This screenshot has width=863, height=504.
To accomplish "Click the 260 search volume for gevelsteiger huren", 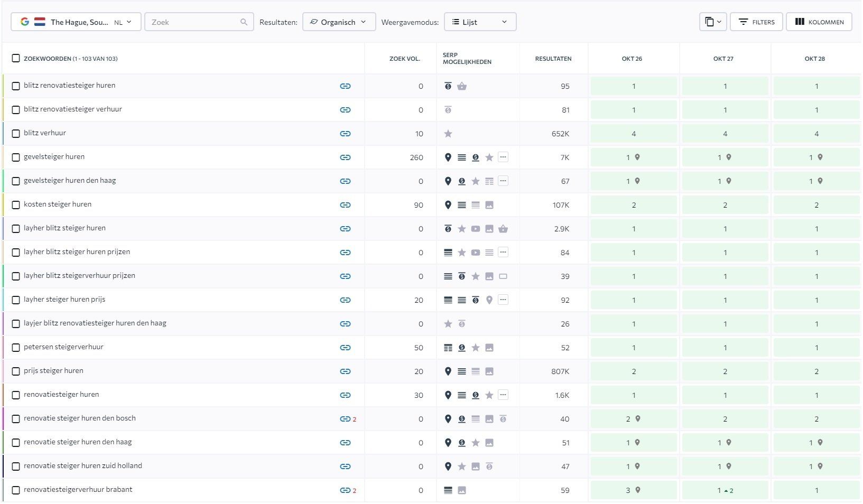I will (x=416, y=157).
